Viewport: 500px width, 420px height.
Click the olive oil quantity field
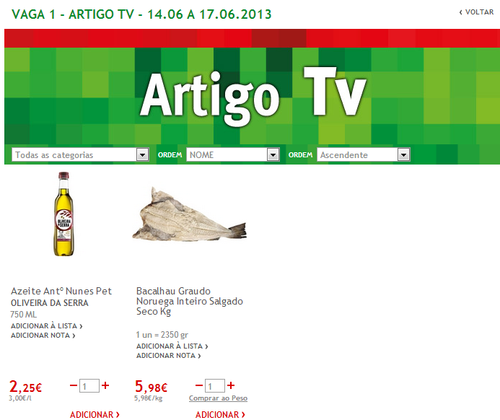point(89,386)
